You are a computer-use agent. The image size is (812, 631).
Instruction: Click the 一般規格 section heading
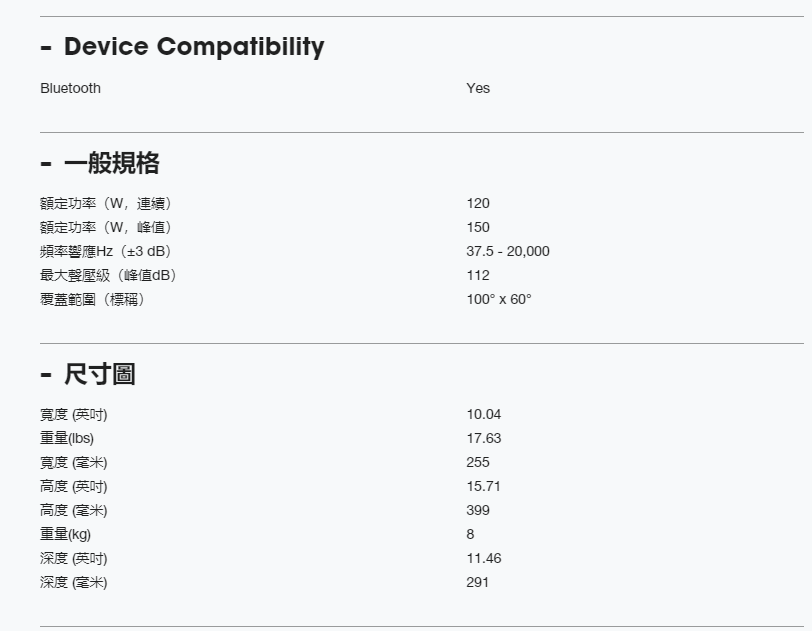[x=111, y=163]
